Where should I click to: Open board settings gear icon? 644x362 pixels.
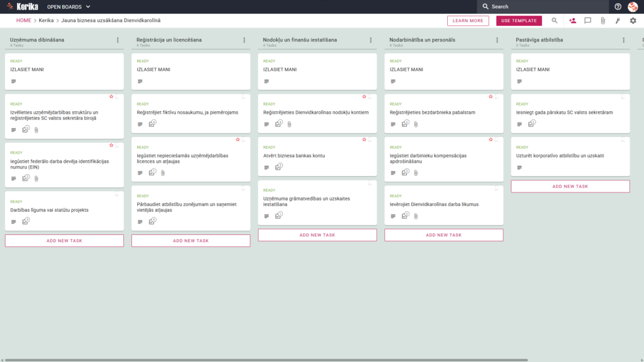click(633, 21)
